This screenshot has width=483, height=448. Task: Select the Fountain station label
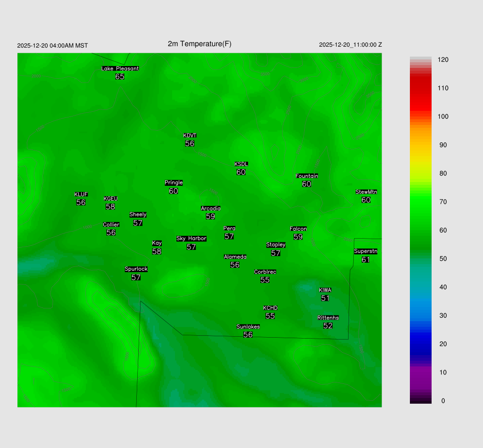pos(307,176)
